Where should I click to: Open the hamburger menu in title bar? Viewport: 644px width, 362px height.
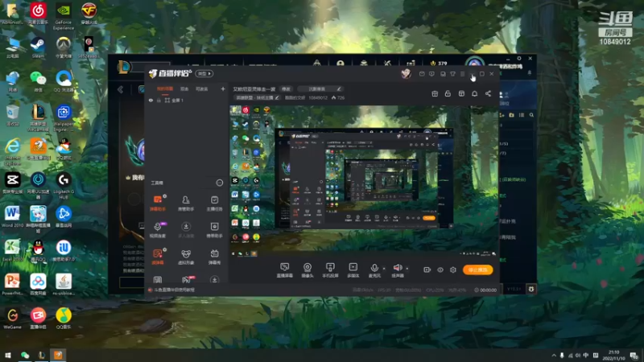462,74
